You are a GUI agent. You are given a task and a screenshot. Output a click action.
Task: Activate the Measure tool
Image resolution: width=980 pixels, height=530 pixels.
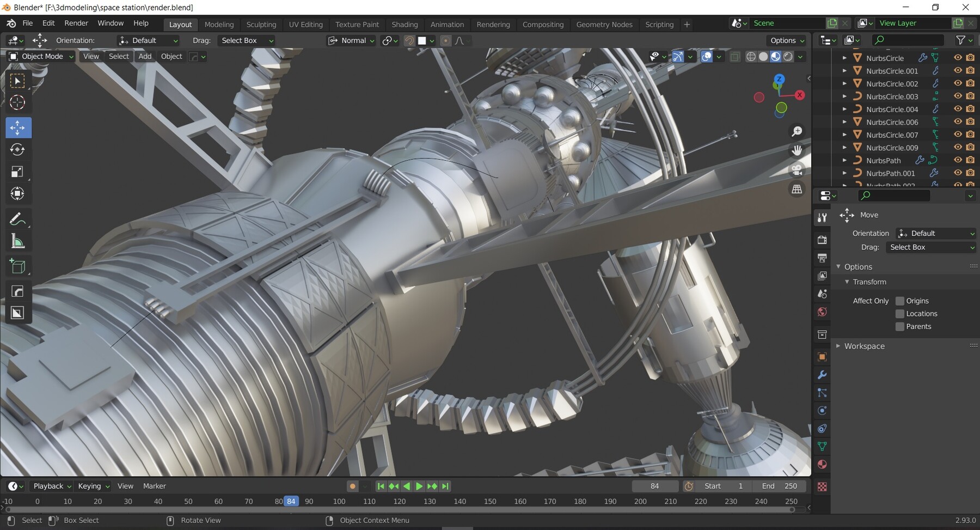[x=18, y=241]
